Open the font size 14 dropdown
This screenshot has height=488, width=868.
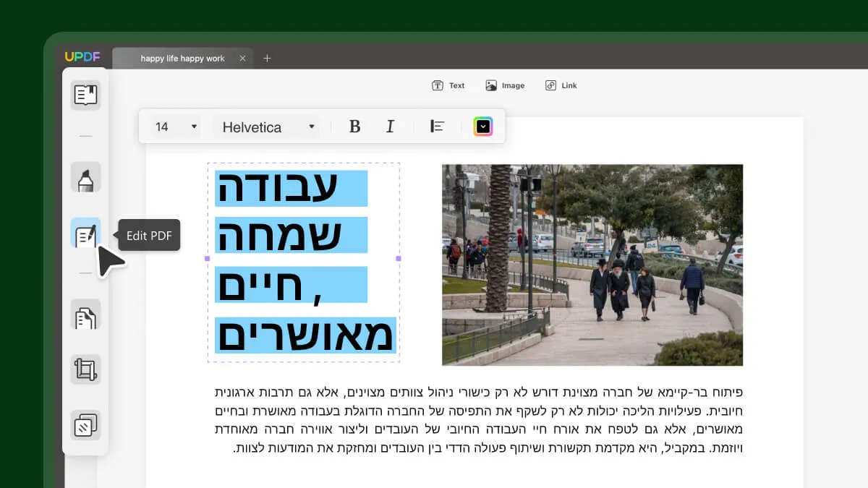(x=176, y=127)
